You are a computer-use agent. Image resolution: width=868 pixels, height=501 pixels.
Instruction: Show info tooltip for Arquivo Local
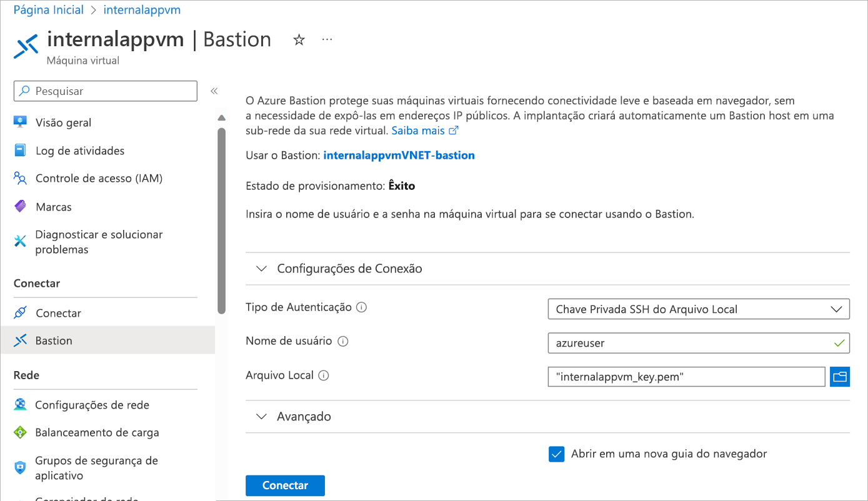[x=324, y=375]
